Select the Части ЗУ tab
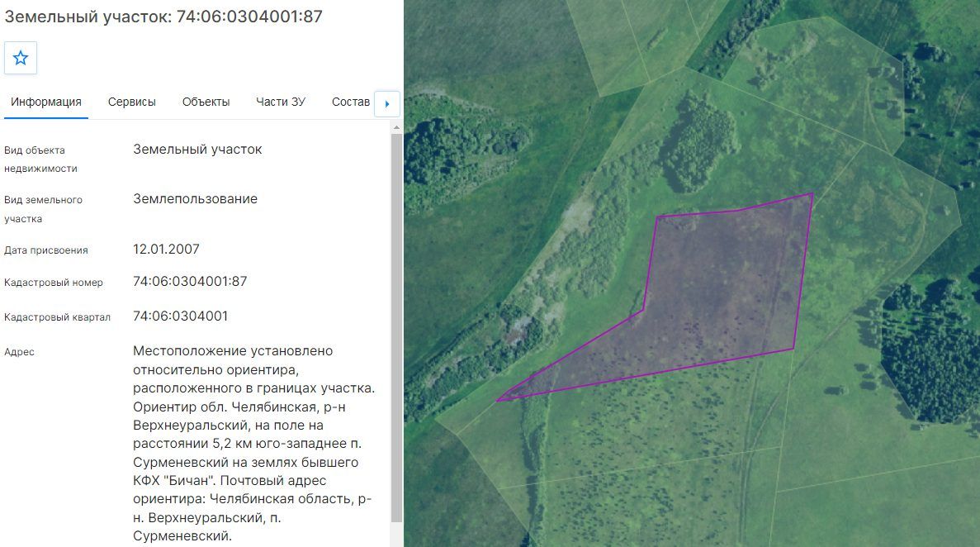Screen dimensions: 980x547 [x=281, y=102]
